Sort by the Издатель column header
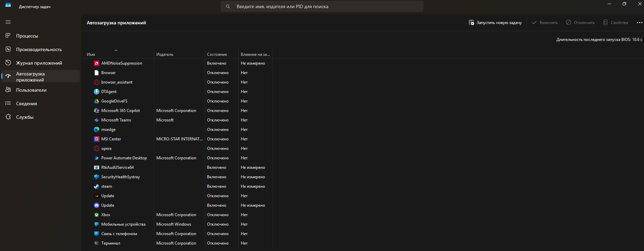 165,54
